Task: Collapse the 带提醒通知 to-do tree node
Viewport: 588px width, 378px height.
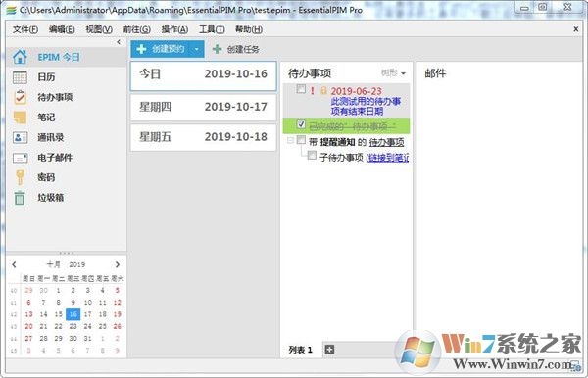Action: point(290,140)
